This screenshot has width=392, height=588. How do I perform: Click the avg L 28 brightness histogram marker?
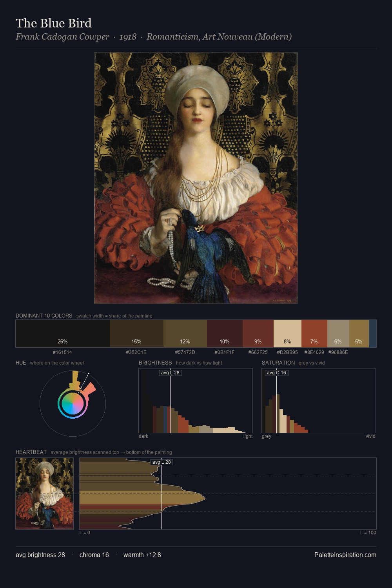[x=170, y=373]
